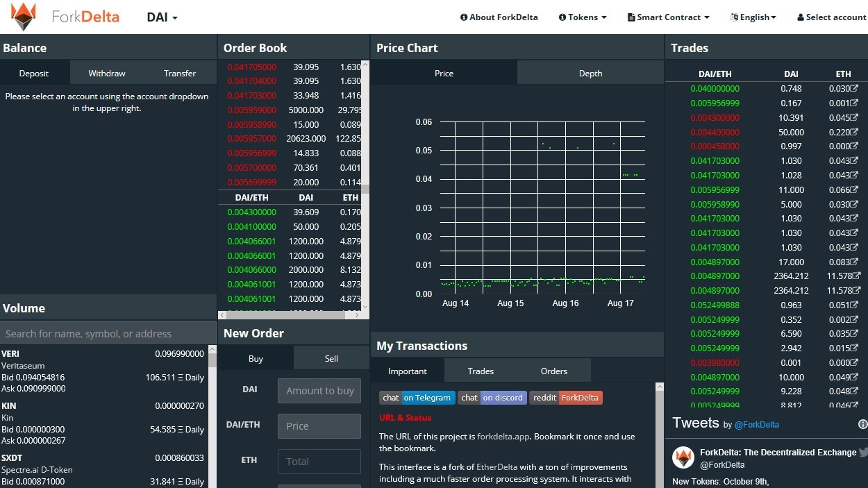Screen dimensions: 868x488
Task: Click the 0.005959000 sell order price
Action: (x=251, y=110)
